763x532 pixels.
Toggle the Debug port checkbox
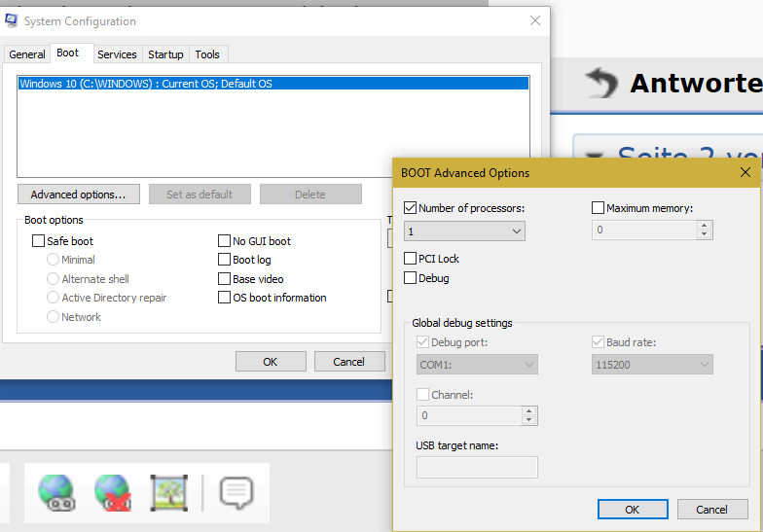(422, 342)
